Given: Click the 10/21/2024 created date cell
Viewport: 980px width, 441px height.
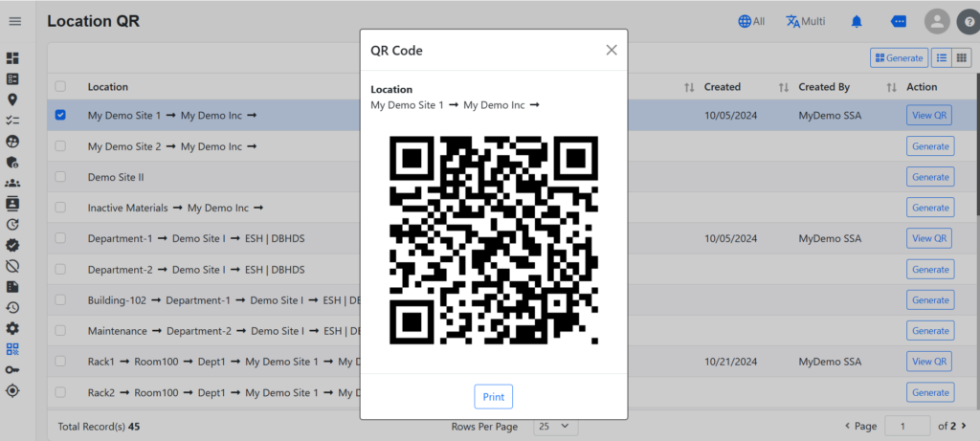Looking at the screenshot, I should 730,362.
